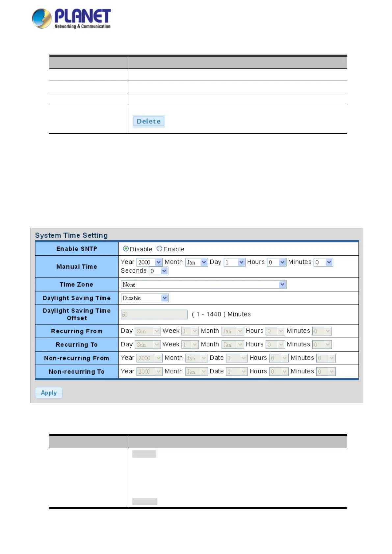Screen dimensions: 392x554
Task: Click the Time Zone row label
Action: tap(76, 285)
